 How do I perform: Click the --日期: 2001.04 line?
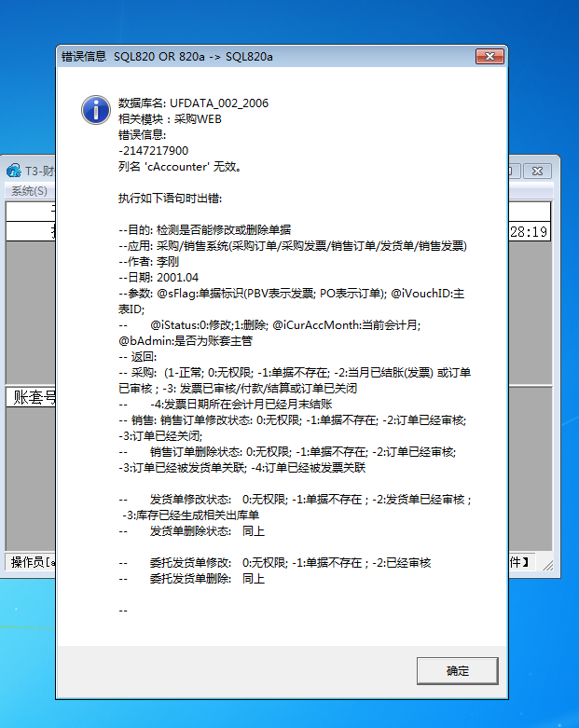click(x=159, y=277)
